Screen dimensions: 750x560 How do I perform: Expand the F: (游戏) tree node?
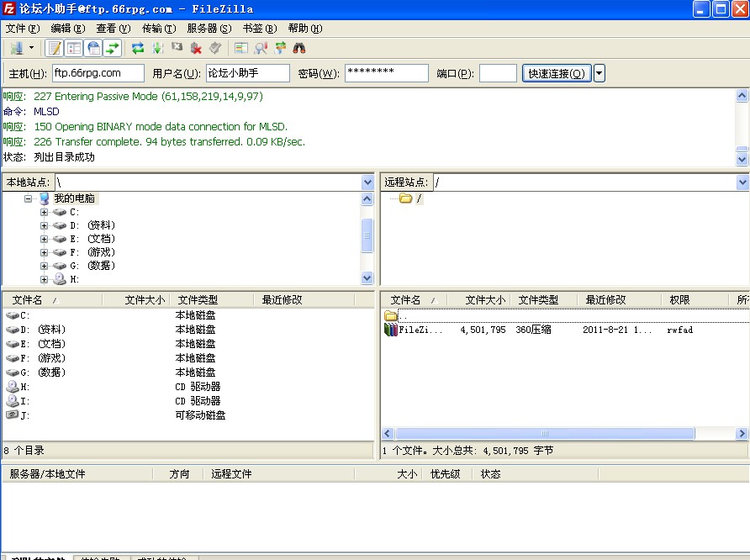(x=44, y=252)
